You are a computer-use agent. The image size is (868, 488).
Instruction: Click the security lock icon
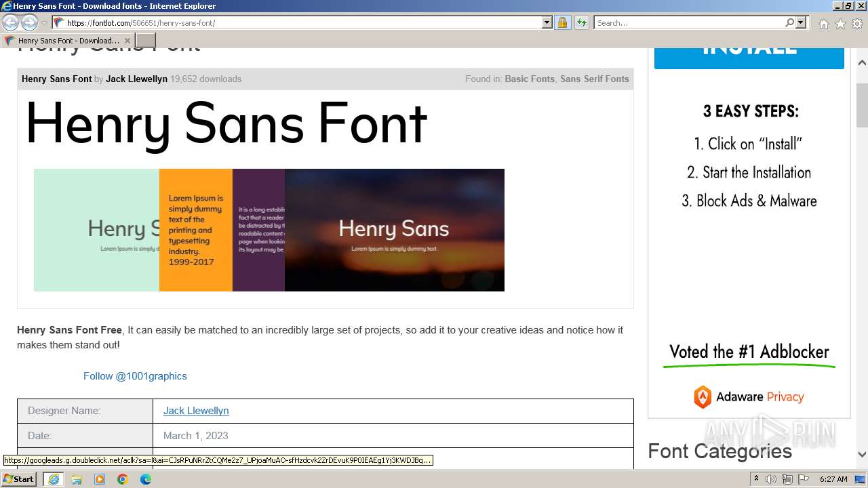pos(562,23)
